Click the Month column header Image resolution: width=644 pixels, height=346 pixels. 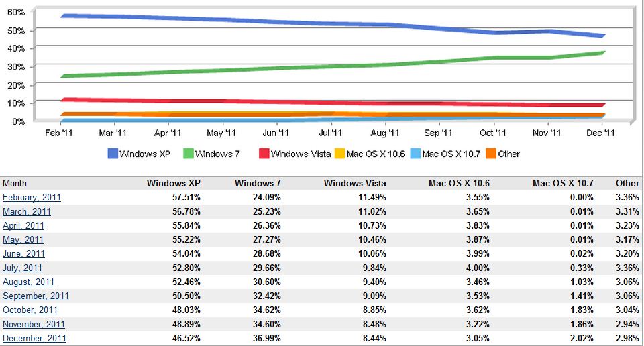pyautogui.click(x=15, y=183)
